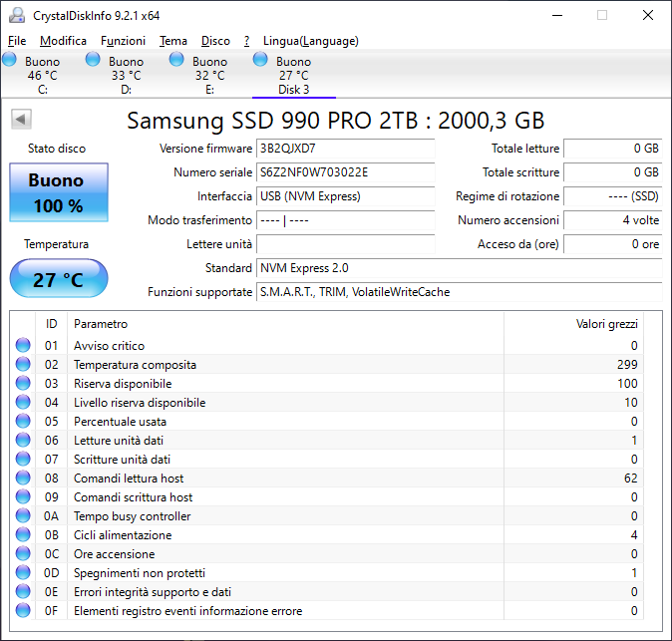
Task: Click status orb of Percentuale usata row
Action: pos(23,422)
